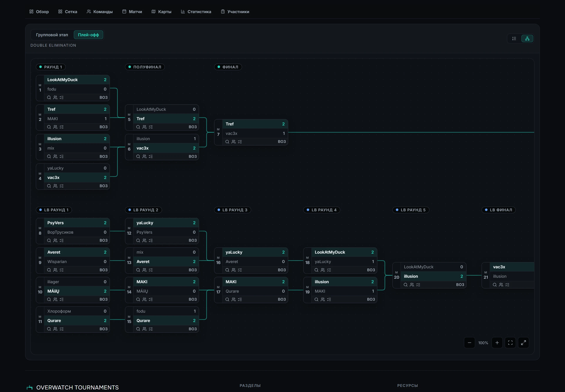Open match 12 people icon

click(145, 240)
